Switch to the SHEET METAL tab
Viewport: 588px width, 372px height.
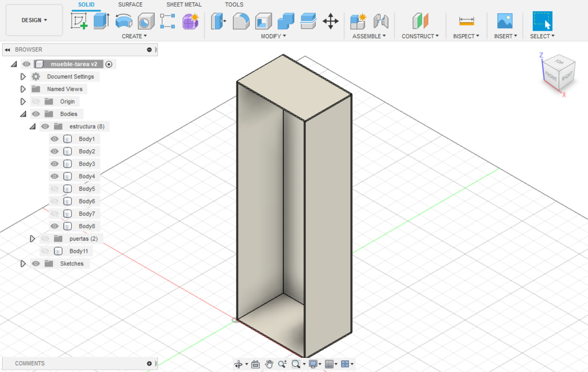(184, 5)
